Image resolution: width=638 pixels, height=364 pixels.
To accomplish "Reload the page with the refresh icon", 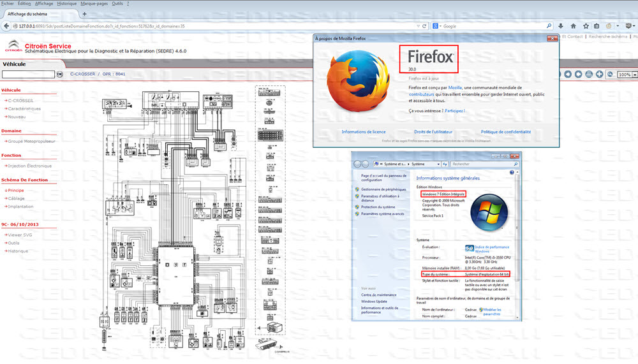I will click(424, 26).
